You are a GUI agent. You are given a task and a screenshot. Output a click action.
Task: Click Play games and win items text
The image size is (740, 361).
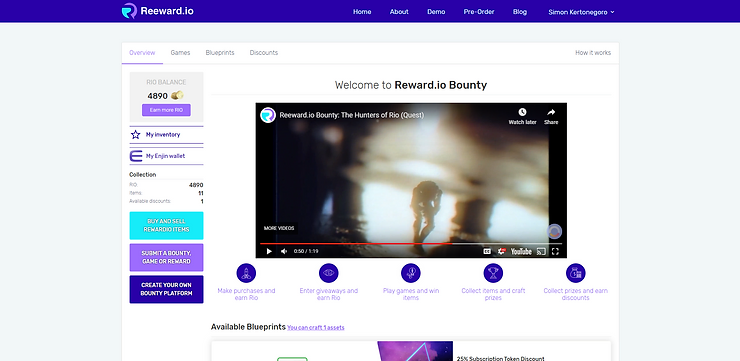click(x=411, y=294)
